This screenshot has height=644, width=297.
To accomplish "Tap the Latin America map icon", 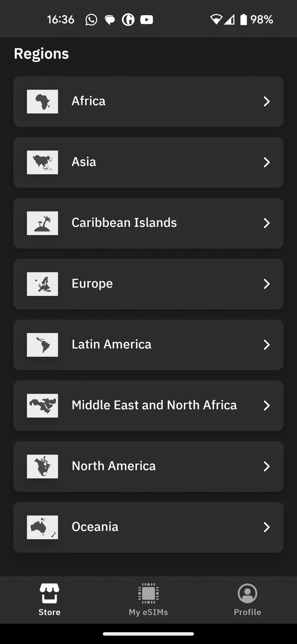I will pos(42,345).
